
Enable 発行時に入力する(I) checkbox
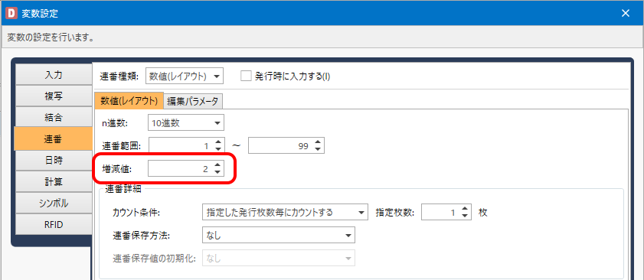click(246, 77)
